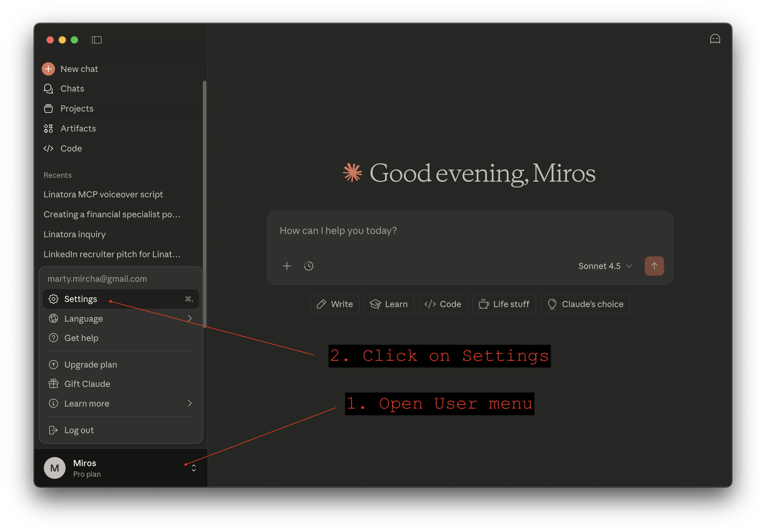This screenshot has width=766, height=532.
Task: Click the incognito ghost icon
Action: pyautogui.click(x=715, y=39)
